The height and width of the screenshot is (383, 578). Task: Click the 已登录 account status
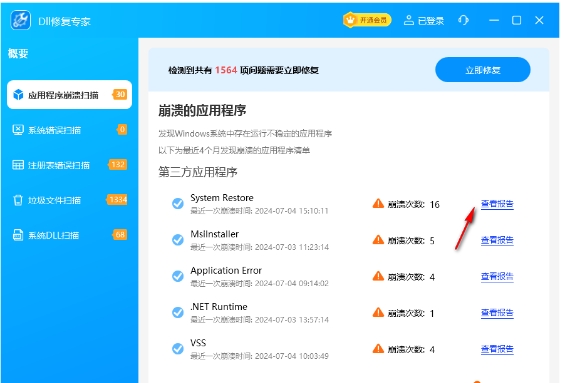424,20
